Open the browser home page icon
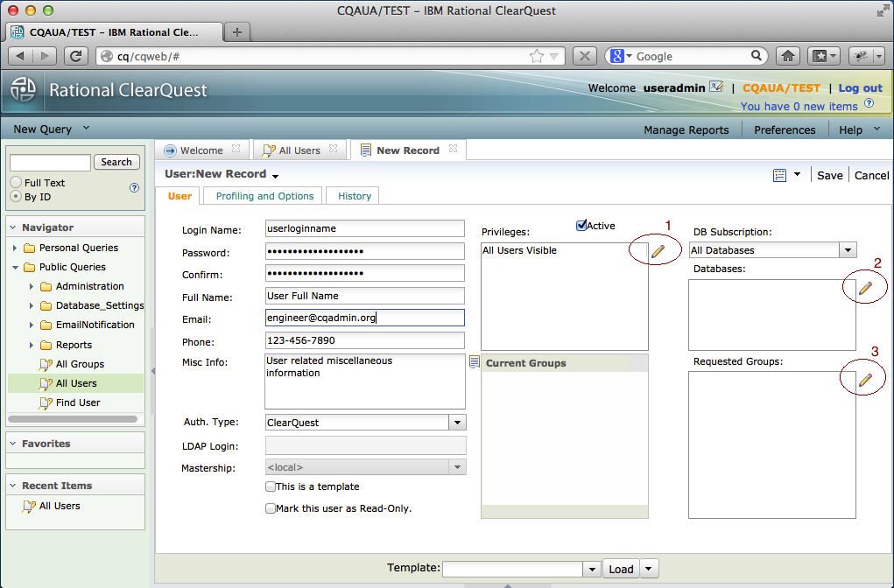Image resolution: width=894 pixels, height=588 pixels. pyautogui.click(x=788, y=56)
